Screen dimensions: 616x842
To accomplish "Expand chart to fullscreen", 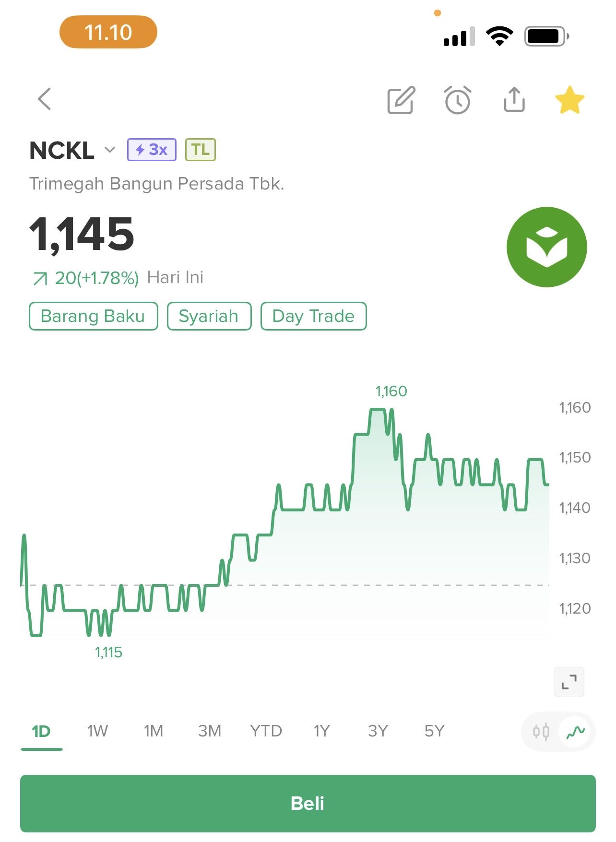I will [x=569, y=681].
